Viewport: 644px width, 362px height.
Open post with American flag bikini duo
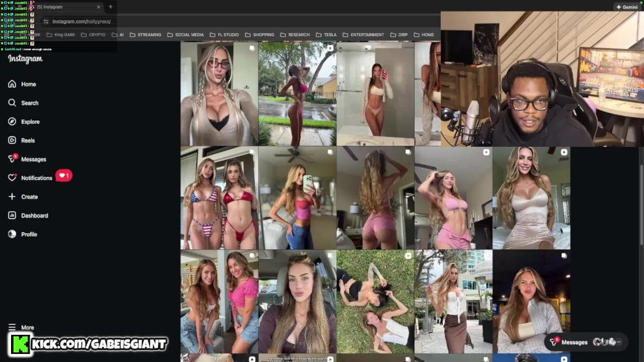(219, 198)
